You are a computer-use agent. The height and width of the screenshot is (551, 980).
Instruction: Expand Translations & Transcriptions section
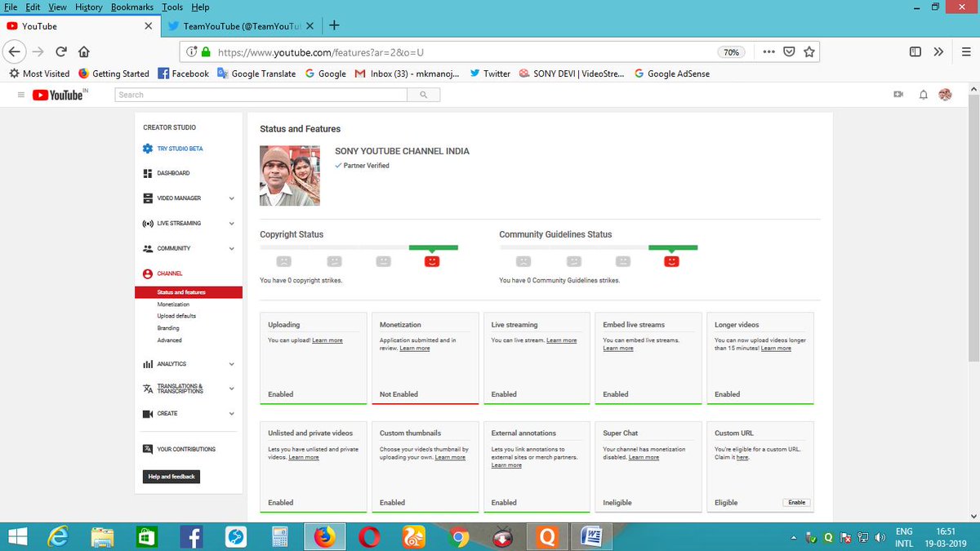pos(231,389)
